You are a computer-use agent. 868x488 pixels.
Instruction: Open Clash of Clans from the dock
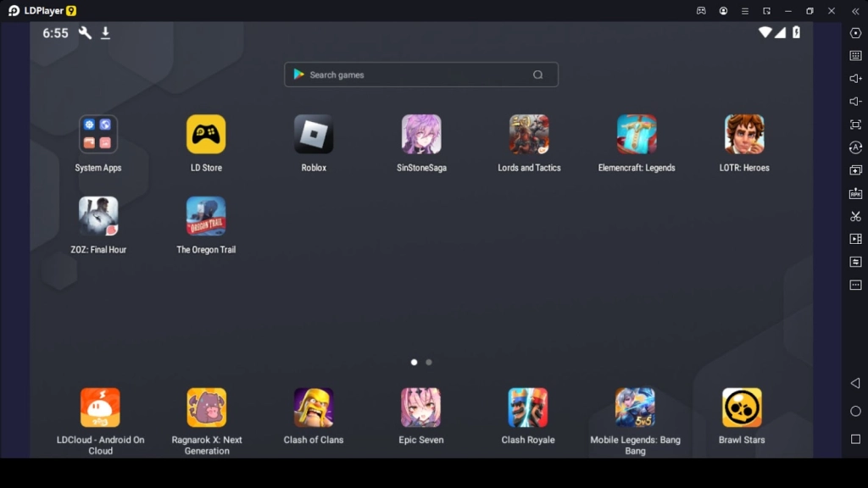click(x=314, y=408)
